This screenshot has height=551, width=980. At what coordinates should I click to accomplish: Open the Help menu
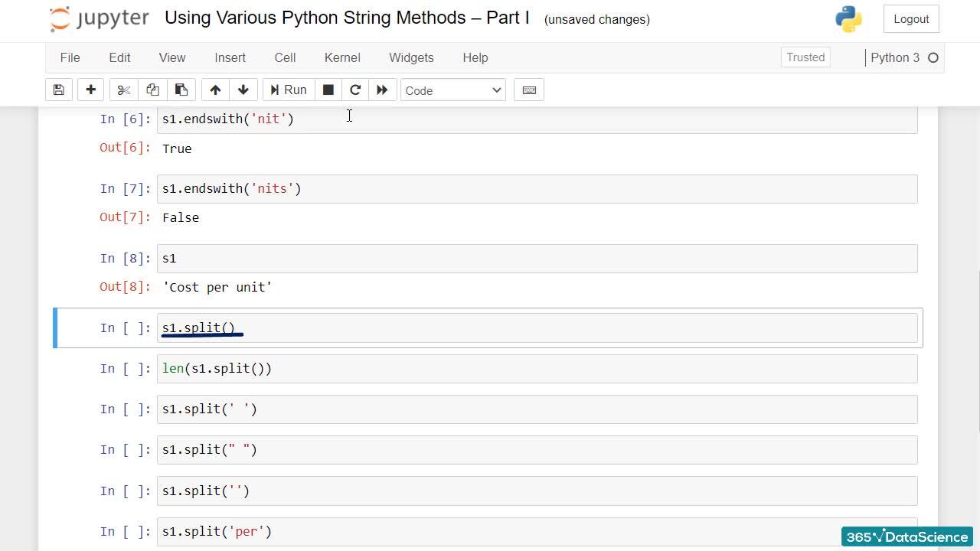(475, 57)
